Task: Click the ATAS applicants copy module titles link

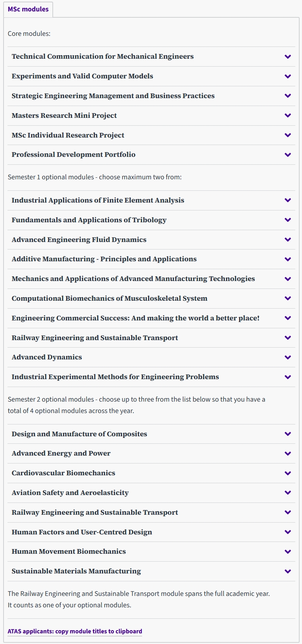Action: pos(75,631)
